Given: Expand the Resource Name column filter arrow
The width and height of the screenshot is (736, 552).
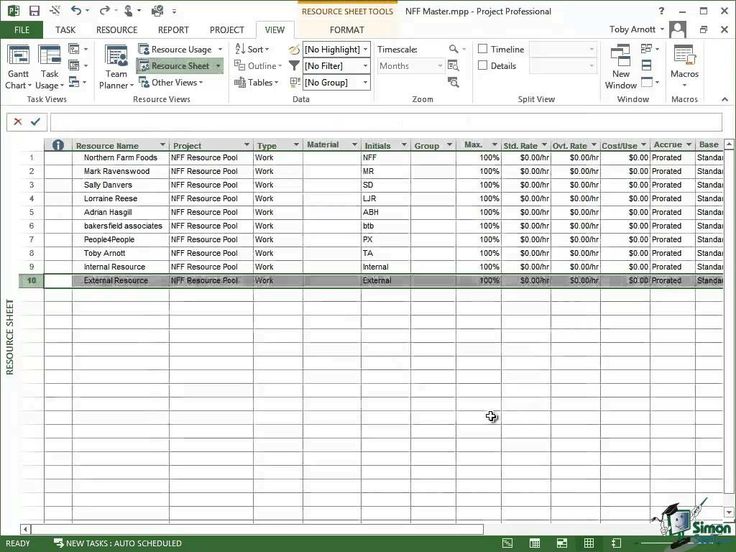Looking at the screenshot, I should coord(162,144).
